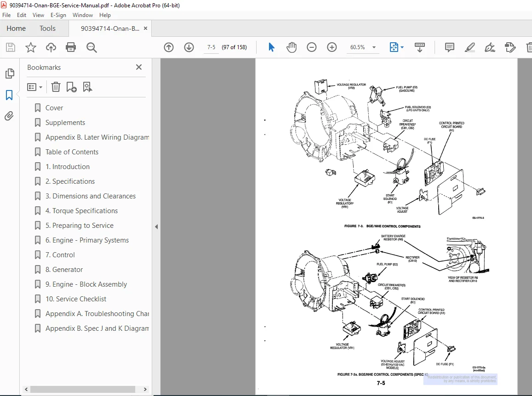The image size is (532, 396).
Task: Open bookmarks options dropdown menu
Action: (34, 87)
